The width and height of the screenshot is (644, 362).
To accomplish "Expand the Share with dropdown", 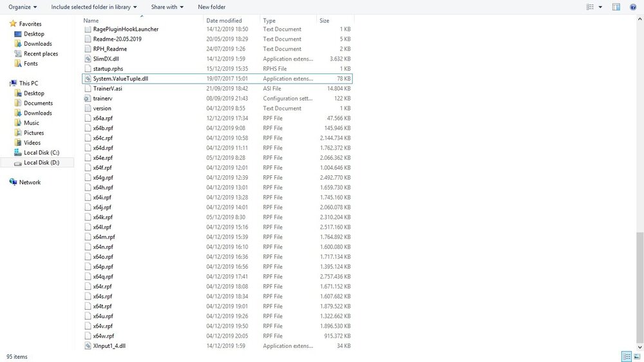I will tap(167, 7).
